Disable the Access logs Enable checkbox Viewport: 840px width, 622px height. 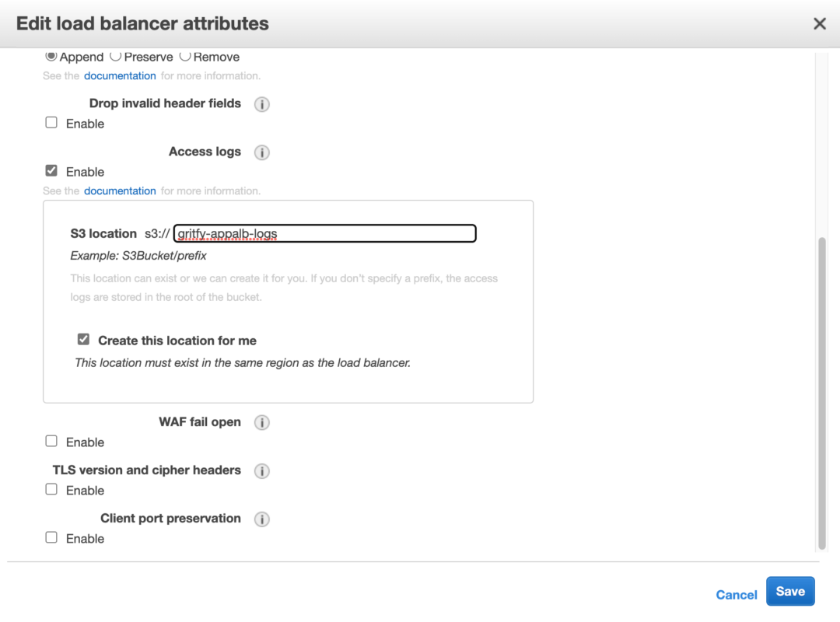(x=51, y=170)
